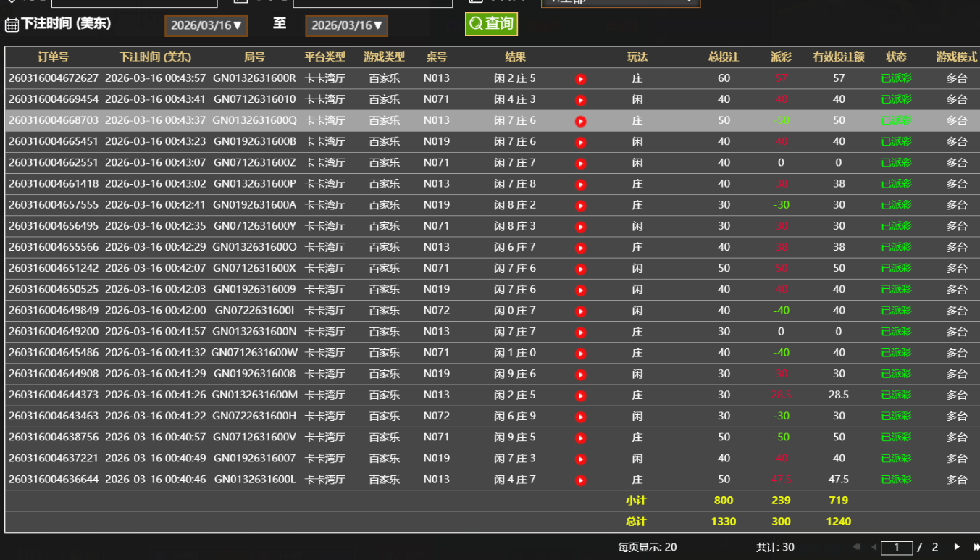Viewport: 980px width, 560px height.
Task: Jump to last page arrow
Action: tap(976, 547)
